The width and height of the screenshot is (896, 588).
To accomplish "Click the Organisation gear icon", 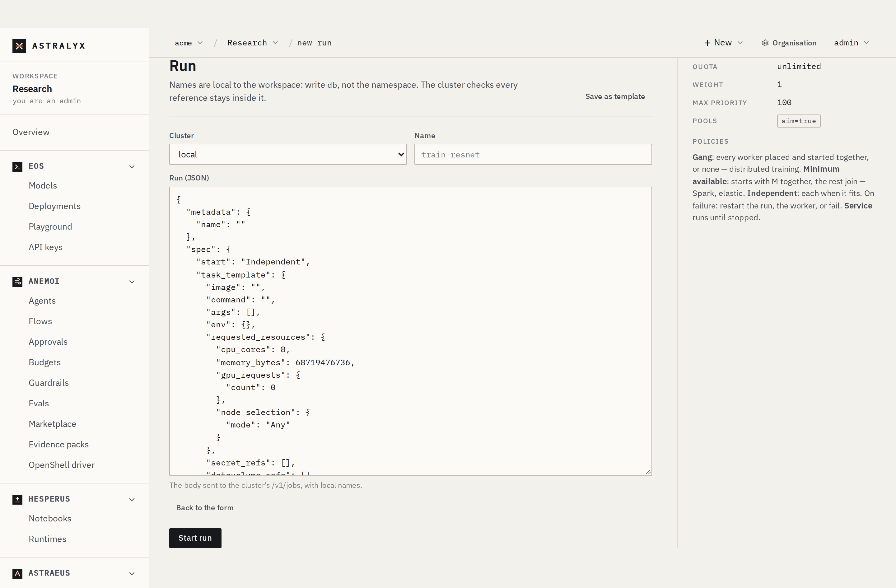I will coord(765,43).
